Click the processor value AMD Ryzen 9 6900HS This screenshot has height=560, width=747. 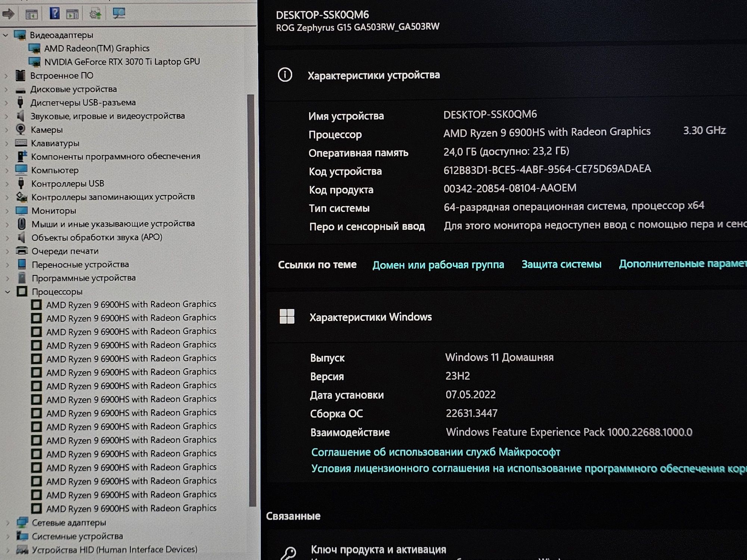click(547, 132)
